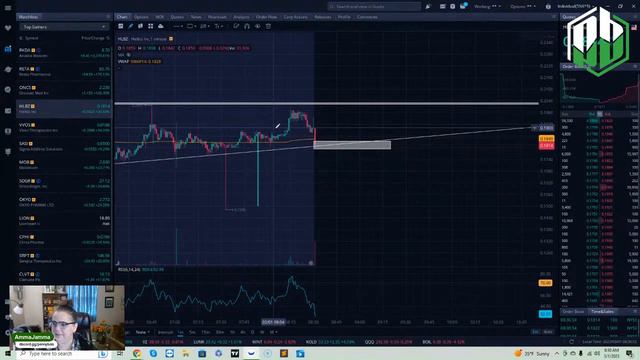Click the cloud save icon

click(x=161, y=26)
